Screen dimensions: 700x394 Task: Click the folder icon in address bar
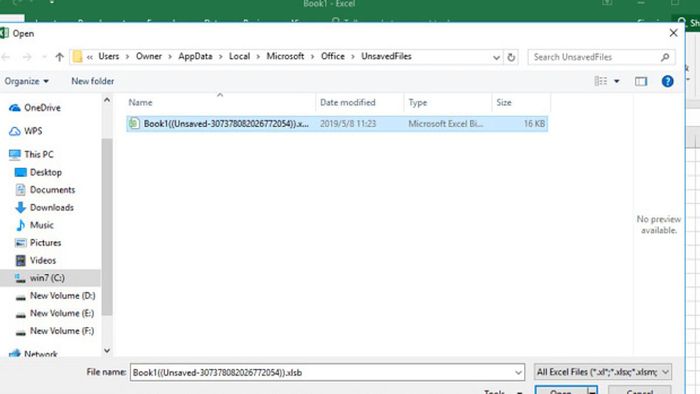77,57
